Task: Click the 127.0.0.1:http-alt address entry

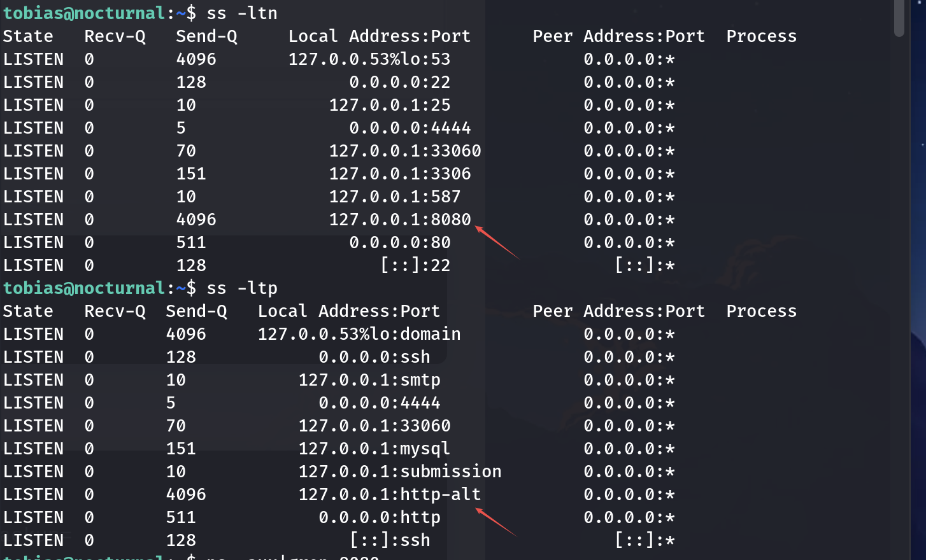Action: 390,494
